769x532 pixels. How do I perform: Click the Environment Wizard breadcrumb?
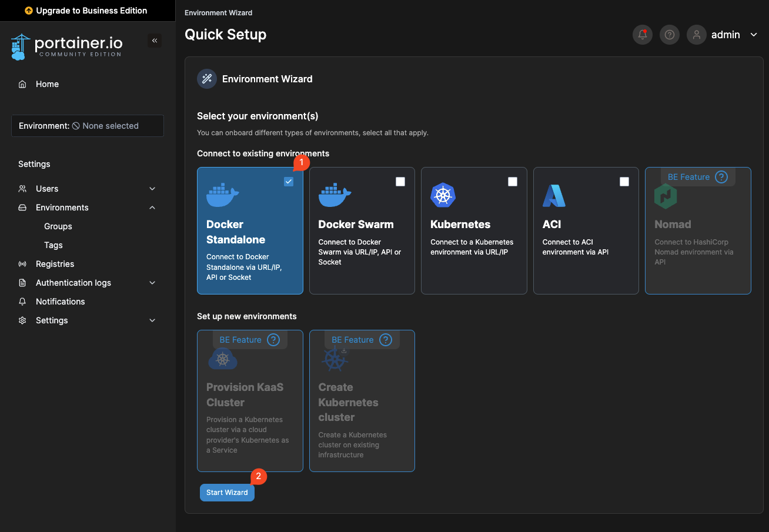pos(219,12)
